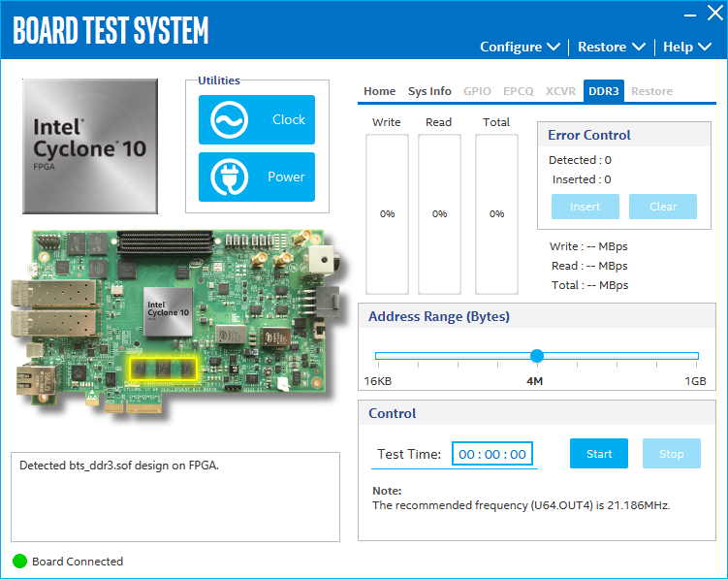
Task: Click the Intel Cyclone 10 FPGA chip logo
Action: (x=90, y=145)
